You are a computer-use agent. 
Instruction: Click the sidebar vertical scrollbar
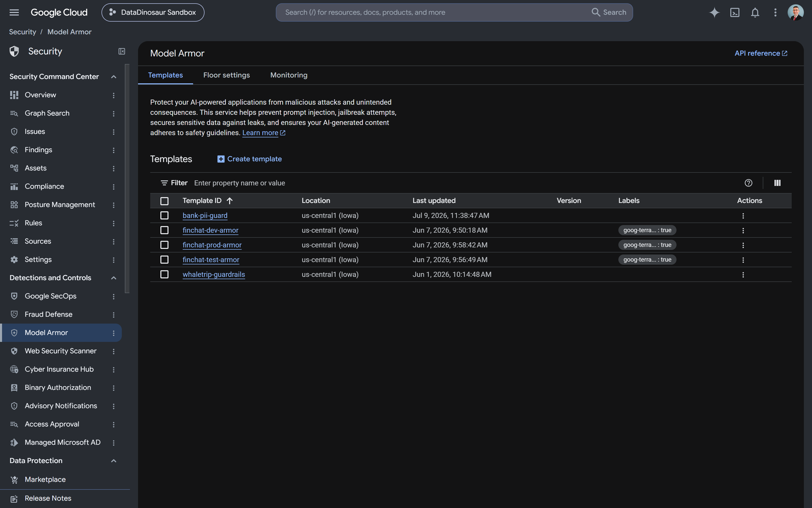(127, 179)
